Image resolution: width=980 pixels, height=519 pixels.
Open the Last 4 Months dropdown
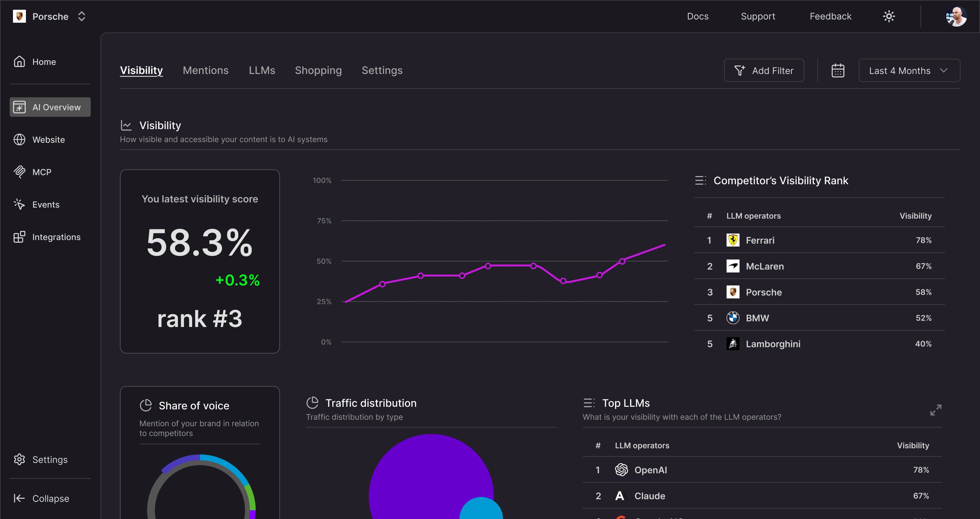click(x=909, y=70)
